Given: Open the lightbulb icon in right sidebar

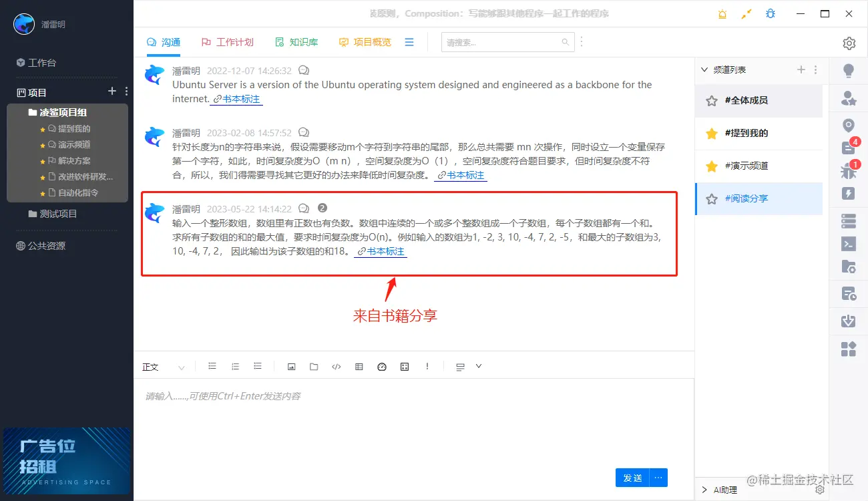Looking at the screenshot, I should (x=849, y=71).
